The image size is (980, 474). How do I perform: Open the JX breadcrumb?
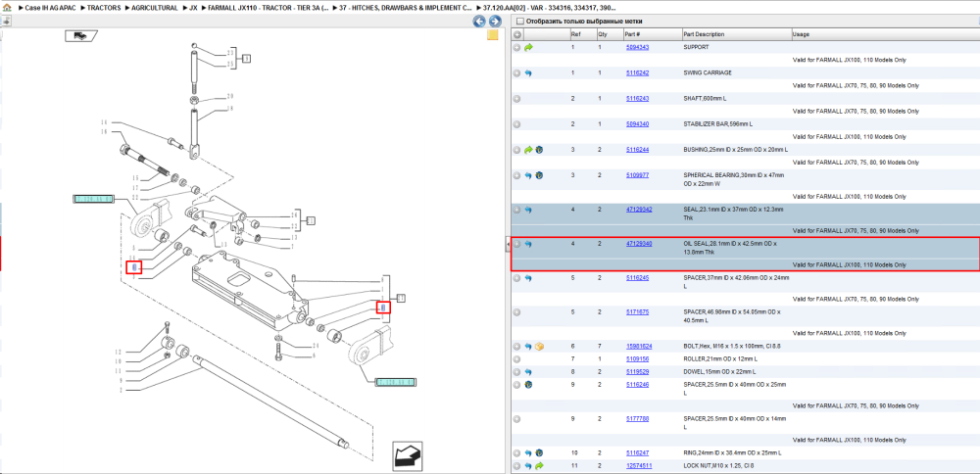[x=193, y=8]
